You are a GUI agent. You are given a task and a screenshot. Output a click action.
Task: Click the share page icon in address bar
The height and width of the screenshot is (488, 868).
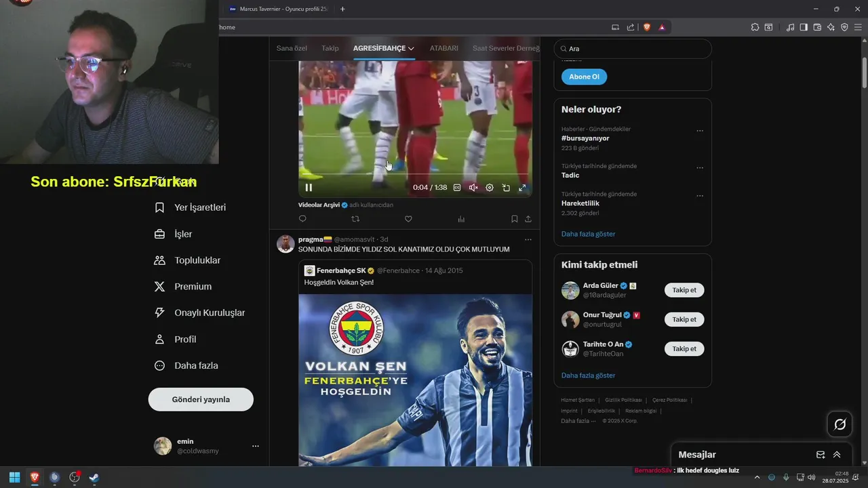coord(631,27)
